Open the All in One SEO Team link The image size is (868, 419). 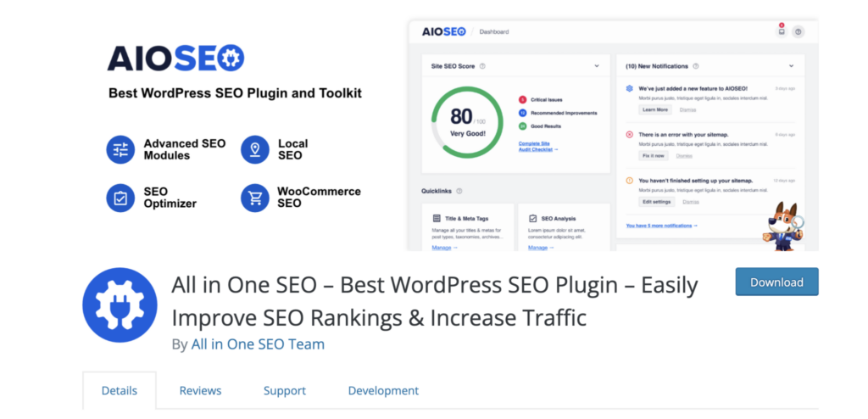[258, 344]
